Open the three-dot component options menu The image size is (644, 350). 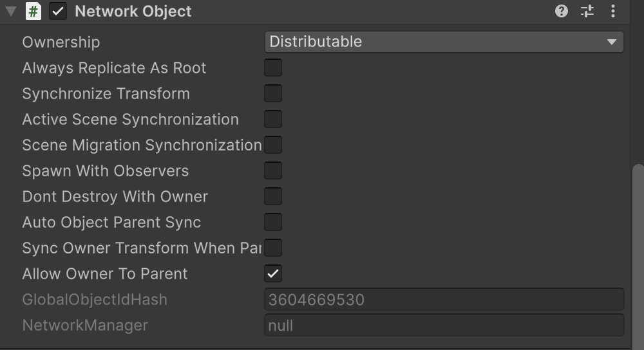pos(613,11)
